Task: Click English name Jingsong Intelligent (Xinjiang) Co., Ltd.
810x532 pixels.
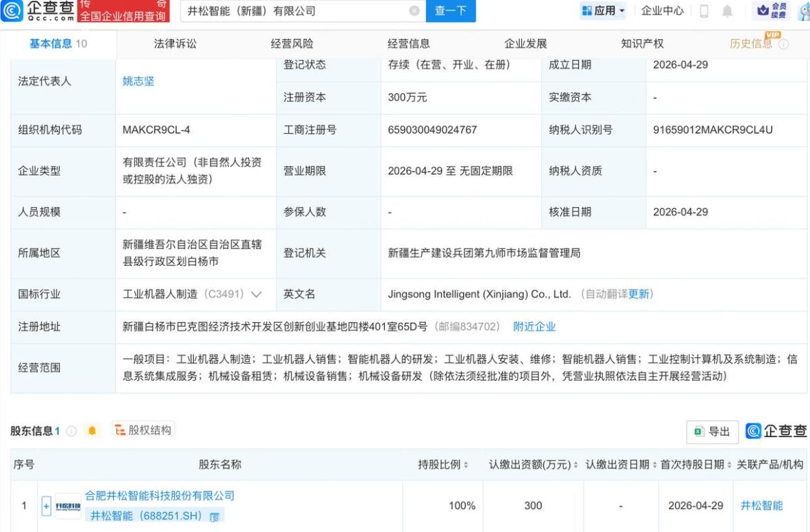Action: click(480, 294)
